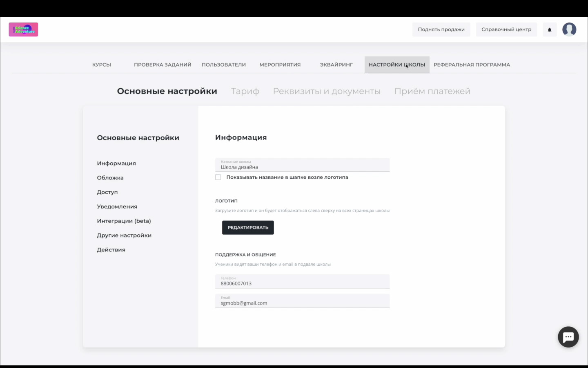
Task: Enable showing school name next to logo
Action: [x=218, y=177]
